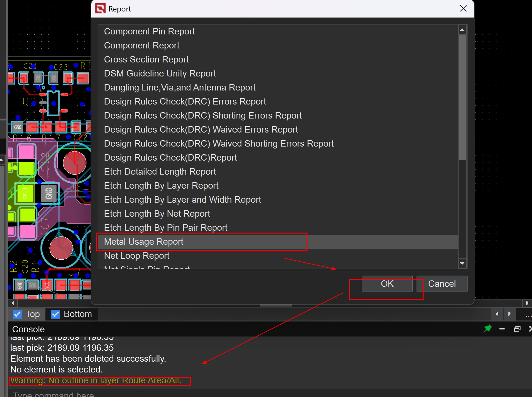Open the layer tabs overflow ellipsis
The width and height of the screenshot is (532, 397).
click(x=528, y=314)
